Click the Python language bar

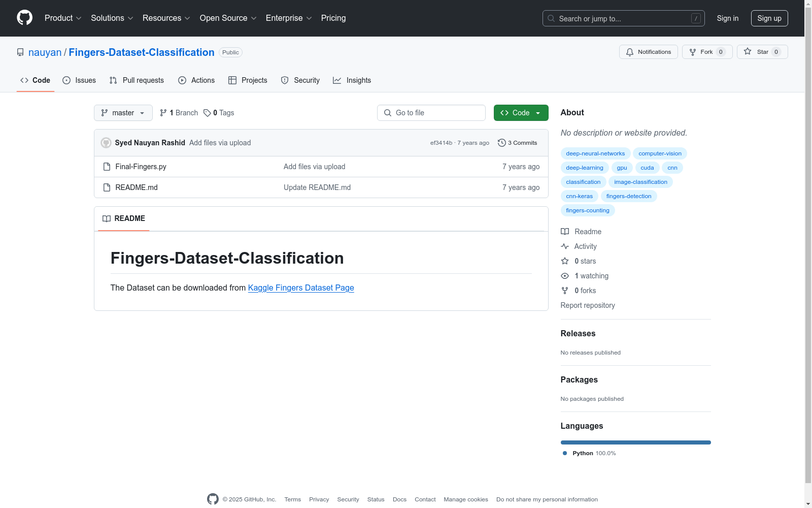coord(636,442)
